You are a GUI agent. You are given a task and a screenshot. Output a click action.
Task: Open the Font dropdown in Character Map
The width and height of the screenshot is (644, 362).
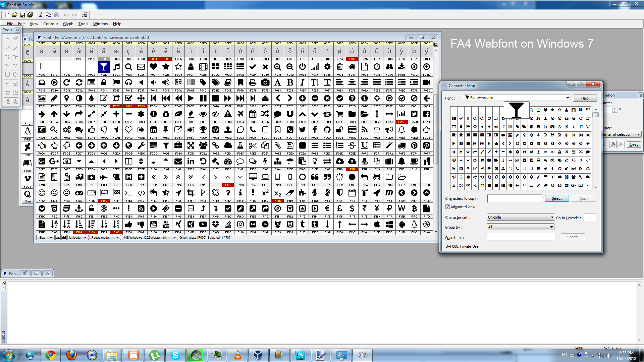[568, 98]
